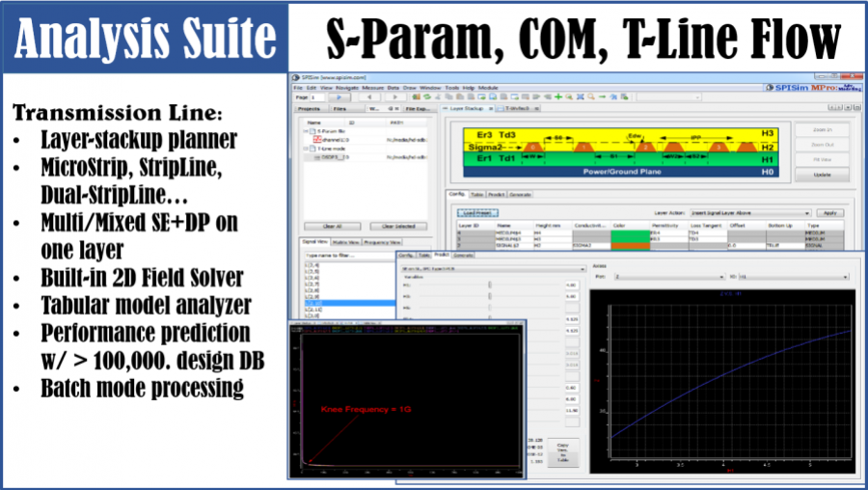Viewport: 868px width, 490px height.
Task: Open the Measure menu
Action: tap(373, 87)
